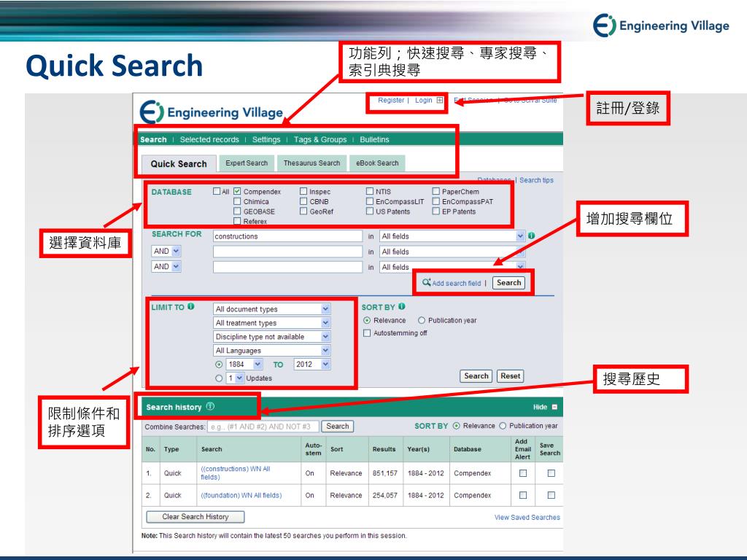Click the Add search field magnifier icon
This screenshot has width=747, height=560.
coord(426,282)
